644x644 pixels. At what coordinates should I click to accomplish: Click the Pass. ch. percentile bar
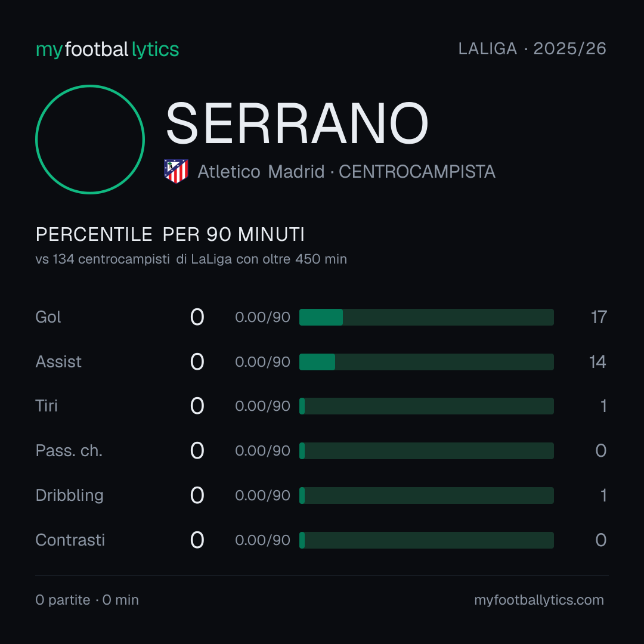pyautogui.click(x=426, y=451)
